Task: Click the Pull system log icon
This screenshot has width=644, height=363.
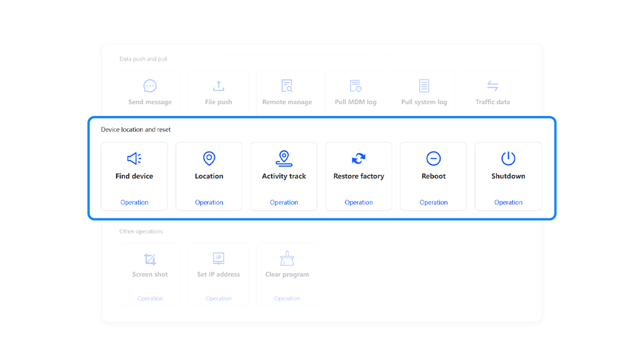Action: pos(424,86)
